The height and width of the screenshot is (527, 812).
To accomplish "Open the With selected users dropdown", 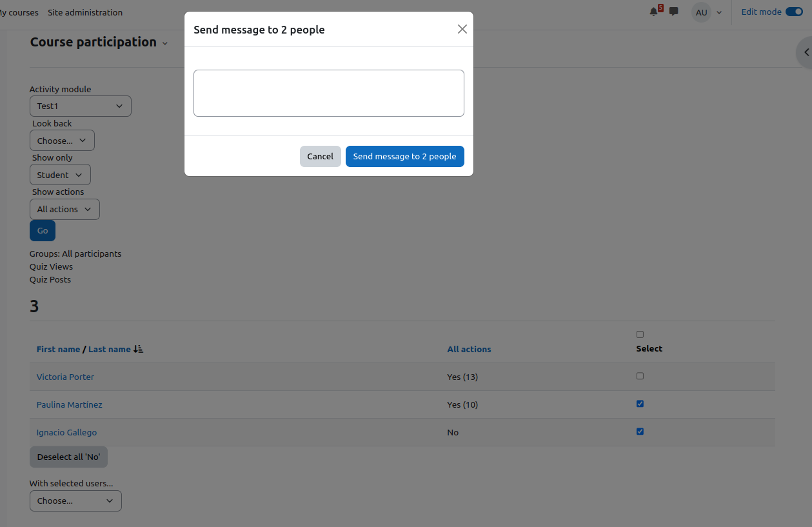I will pos(75,501).
